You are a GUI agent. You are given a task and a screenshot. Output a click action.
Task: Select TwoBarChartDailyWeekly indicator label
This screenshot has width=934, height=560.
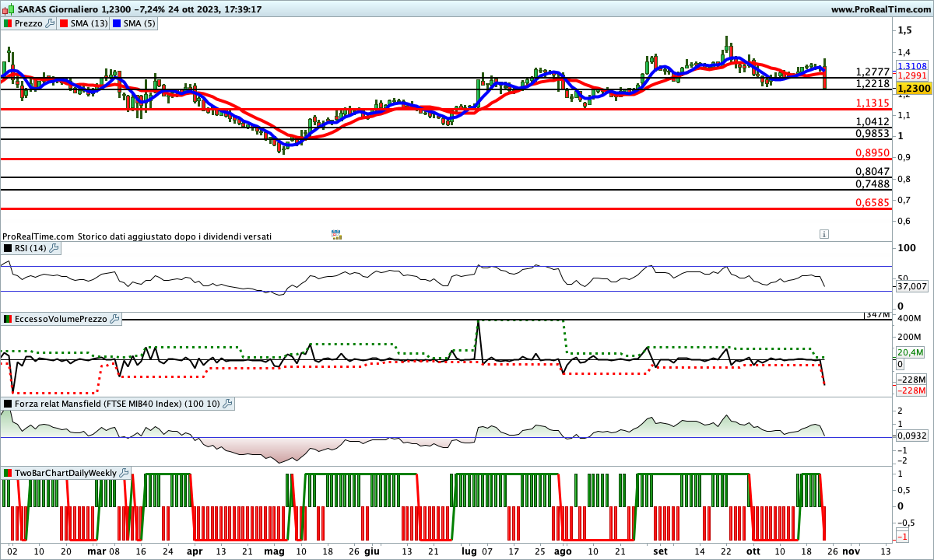65,473
